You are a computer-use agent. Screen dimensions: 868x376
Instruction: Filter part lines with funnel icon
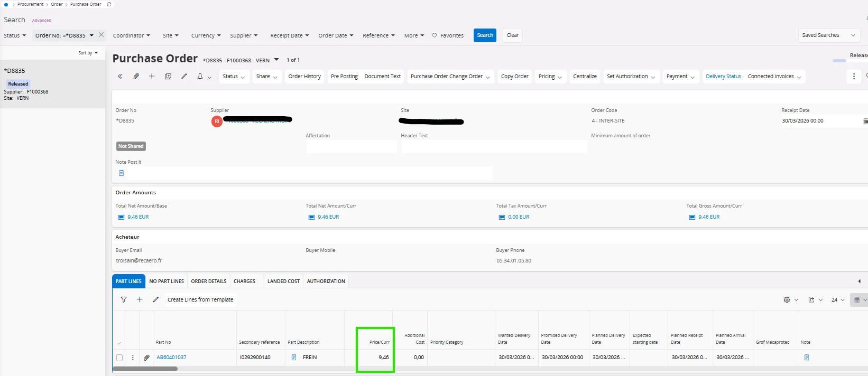(124, 299)
